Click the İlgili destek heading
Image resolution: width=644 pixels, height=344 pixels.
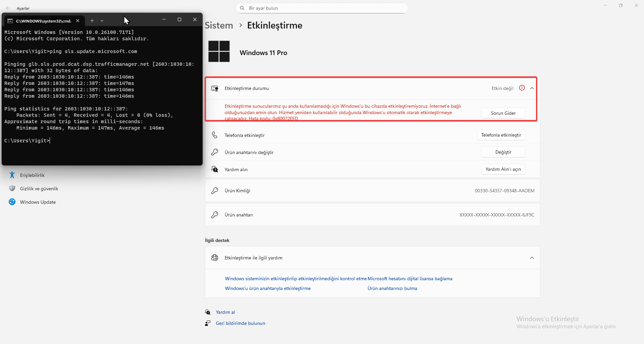tap(217, 240)
